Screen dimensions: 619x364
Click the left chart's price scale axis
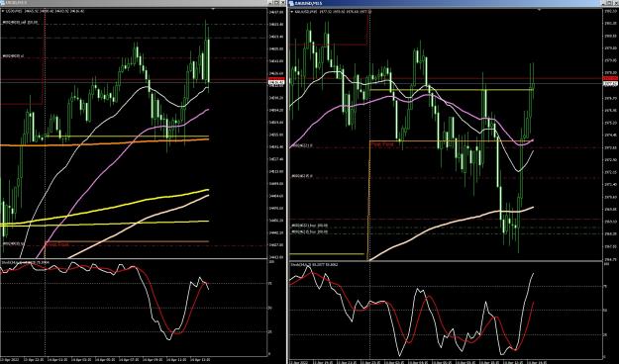(276, 135)
